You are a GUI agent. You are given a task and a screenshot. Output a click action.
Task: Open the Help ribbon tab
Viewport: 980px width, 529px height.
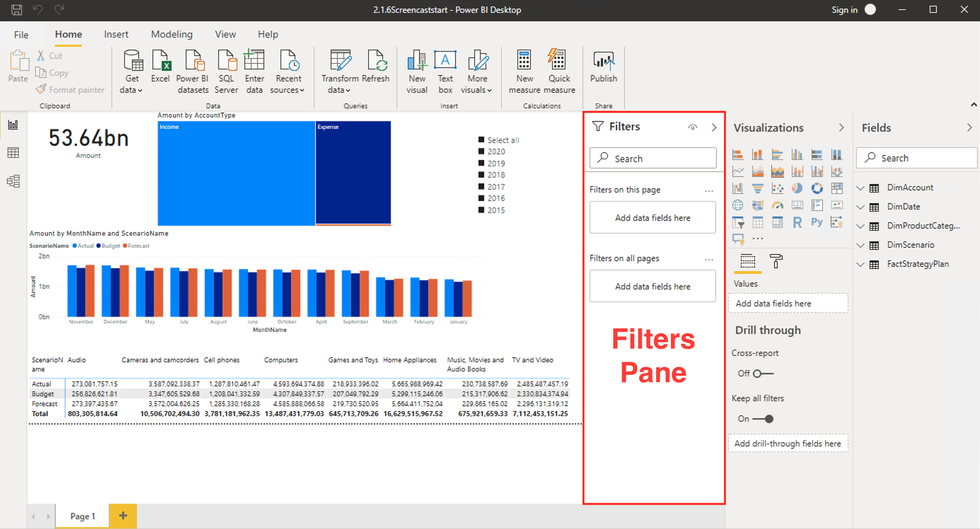pyautogui.click(x=268, y=34)
